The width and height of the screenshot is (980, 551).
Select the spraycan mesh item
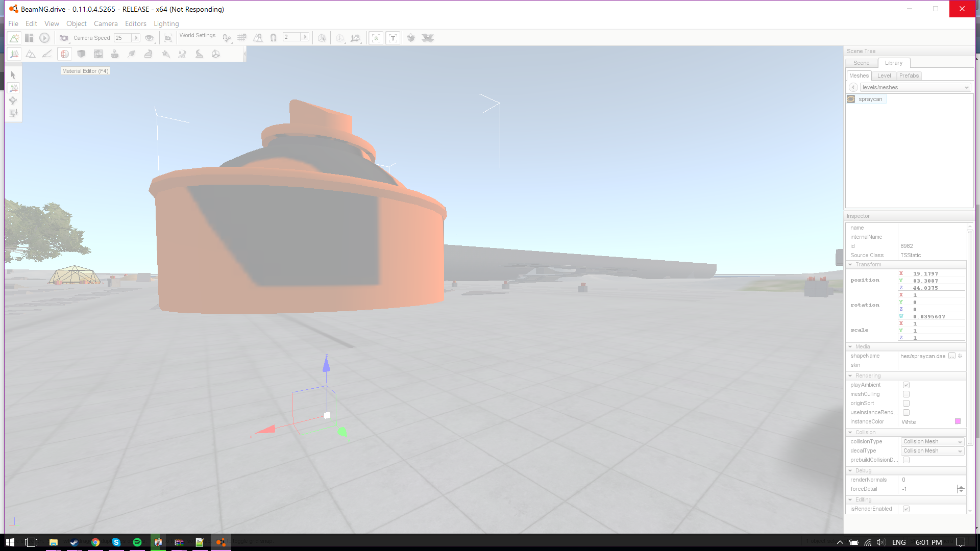click(870, 99)
